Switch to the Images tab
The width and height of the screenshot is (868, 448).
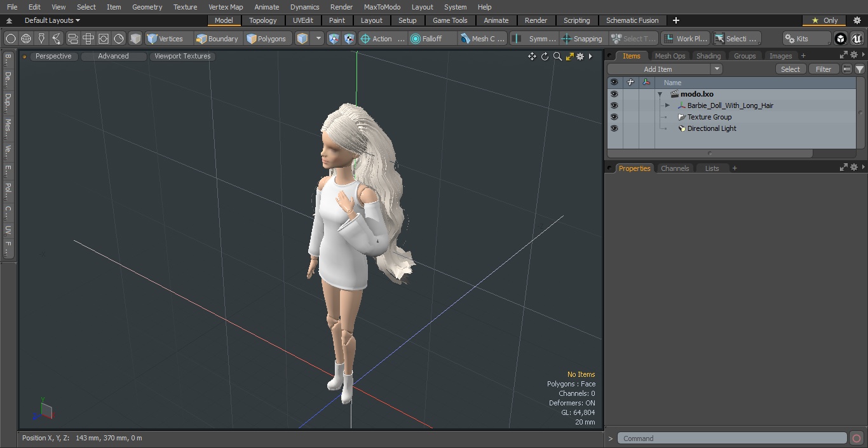tap(780, 56)
